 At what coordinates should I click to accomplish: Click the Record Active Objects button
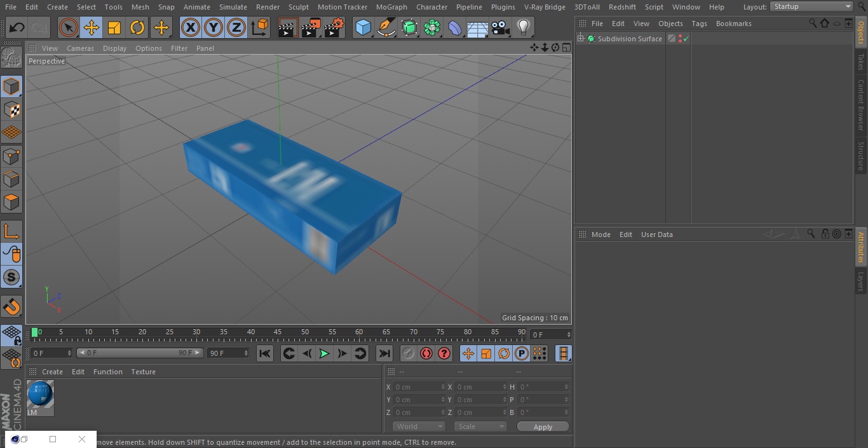coord(409,353)
